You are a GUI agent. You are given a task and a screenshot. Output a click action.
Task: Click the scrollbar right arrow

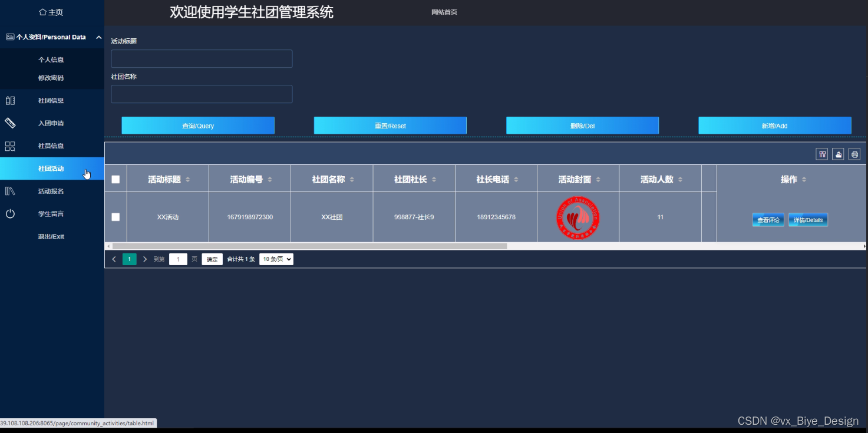864,246
